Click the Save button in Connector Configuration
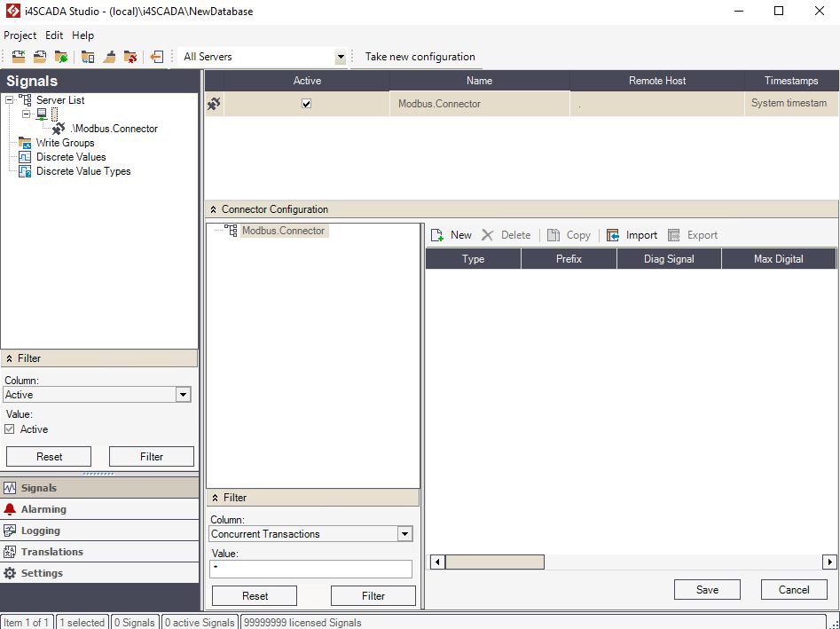 [707, 589]
